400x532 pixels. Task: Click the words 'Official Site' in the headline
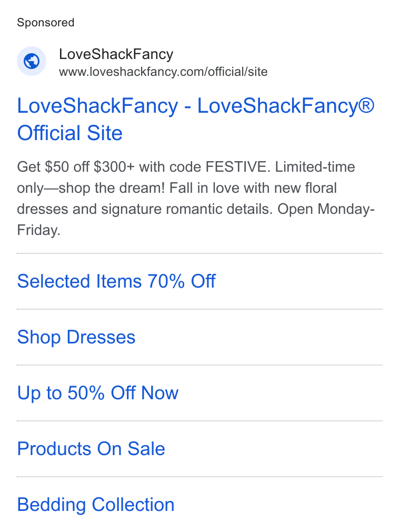(x=70, y=133)
